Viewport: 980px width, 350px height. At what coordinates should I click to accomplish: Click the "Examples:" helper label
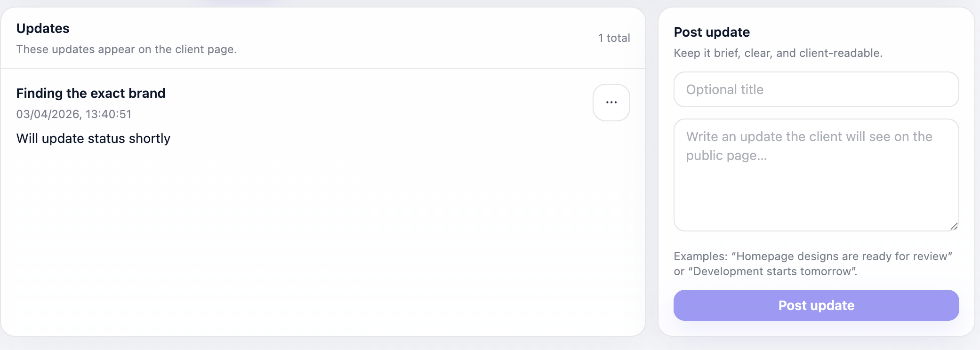pos(700,256)
